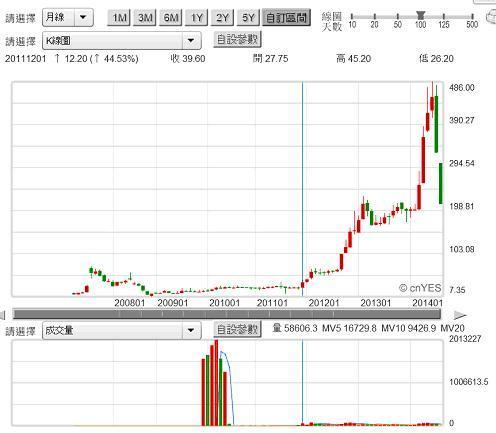
Task: Click the 201001 date axis label
Action: (x=225, y=303)
